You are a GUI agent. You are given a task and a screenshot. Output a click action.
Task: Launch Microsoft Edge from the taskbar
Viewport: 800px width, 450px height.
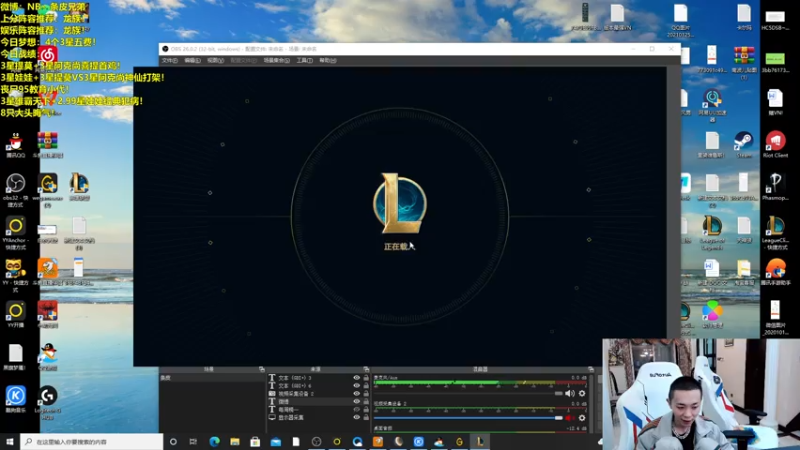(x=214, y=441)
